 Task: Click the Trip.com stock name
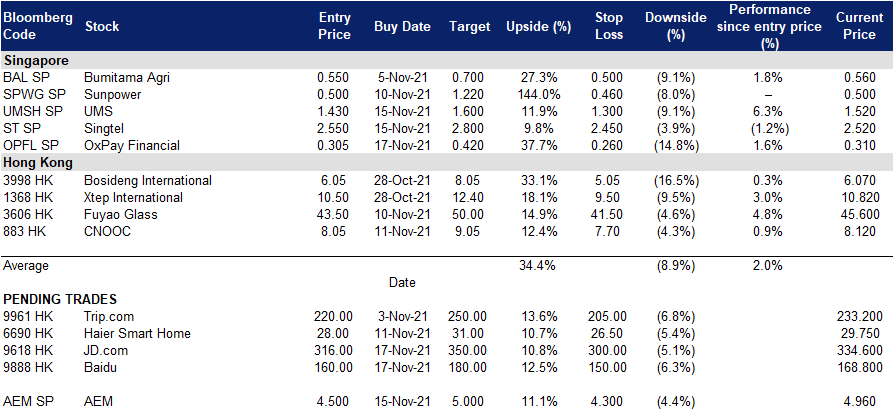coord(109,316)
